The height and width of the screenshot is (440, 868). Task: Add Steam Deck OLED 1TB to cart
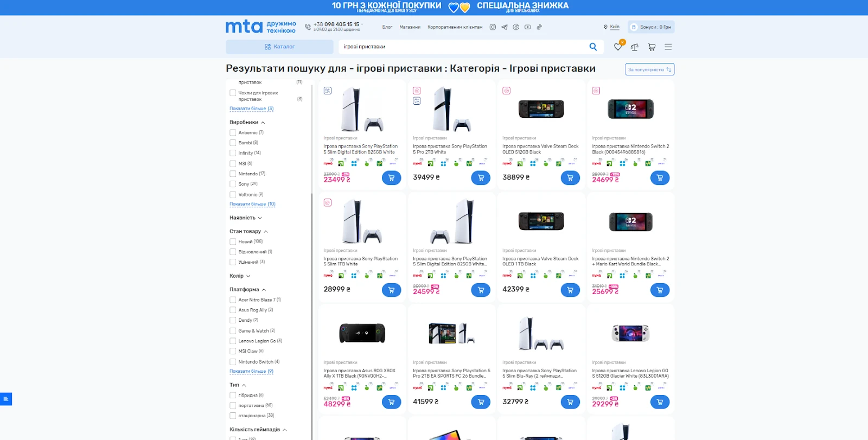pyautogui.click(x=570, y=290)
